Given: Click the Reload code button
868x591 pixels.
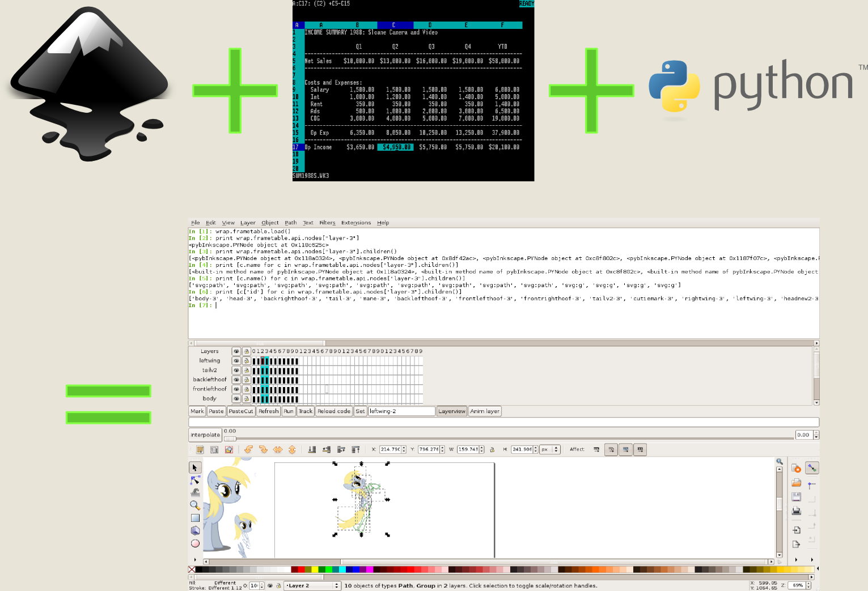Looking at the screenshot, I should 334,411.
